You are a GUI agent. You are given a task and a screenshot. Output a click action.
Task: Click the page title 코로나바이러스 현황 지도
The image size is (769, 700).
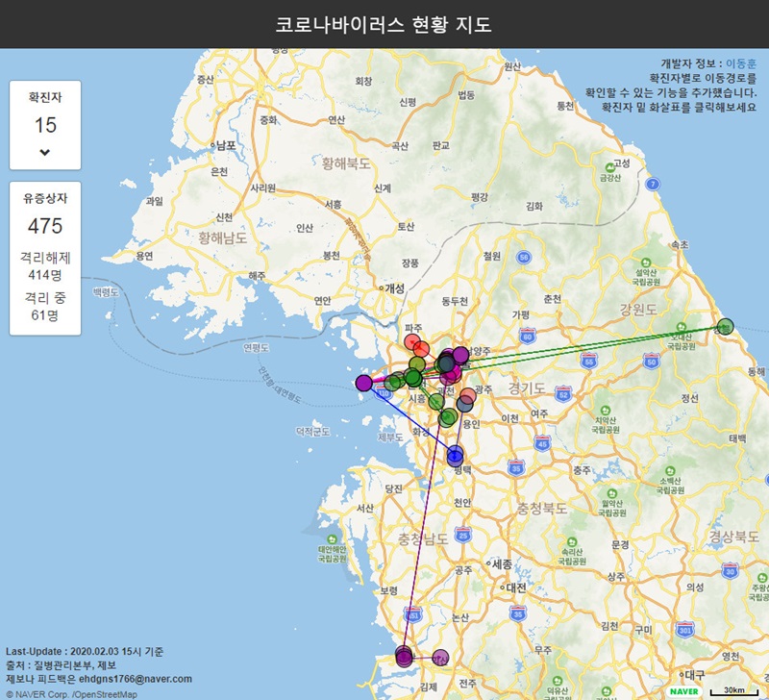click(384, 24)
